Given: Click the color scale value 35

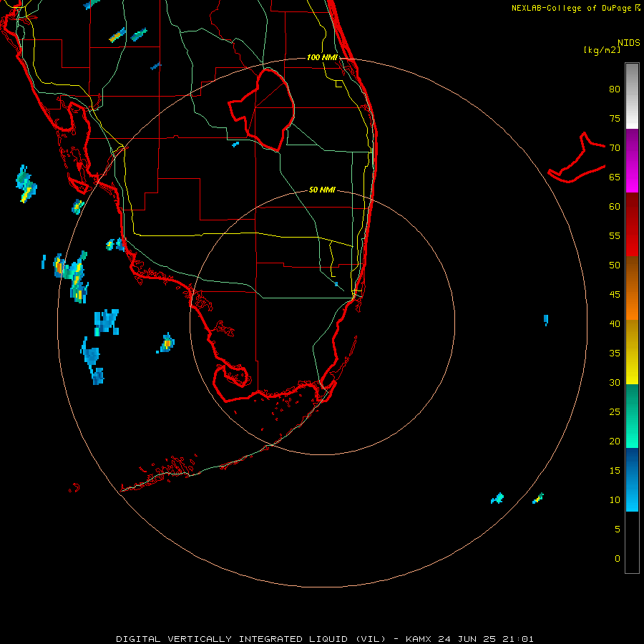Looking at the screenshot, I should click(x=615, y=353).
